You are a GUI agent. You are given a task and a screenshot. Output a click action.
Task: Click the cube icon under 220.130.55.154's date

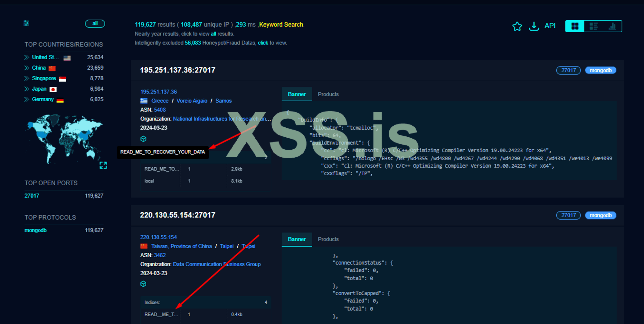pyautogui.click(x=143, y=284)
